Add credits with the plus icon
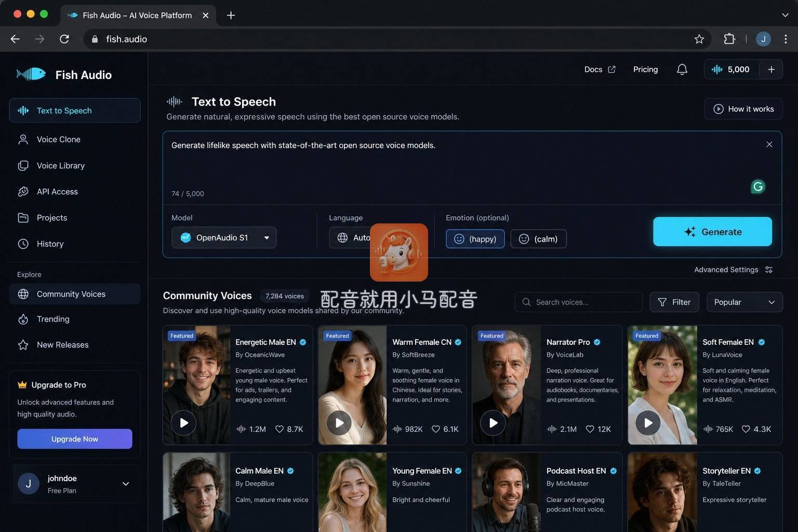 [x=772, y=70]
